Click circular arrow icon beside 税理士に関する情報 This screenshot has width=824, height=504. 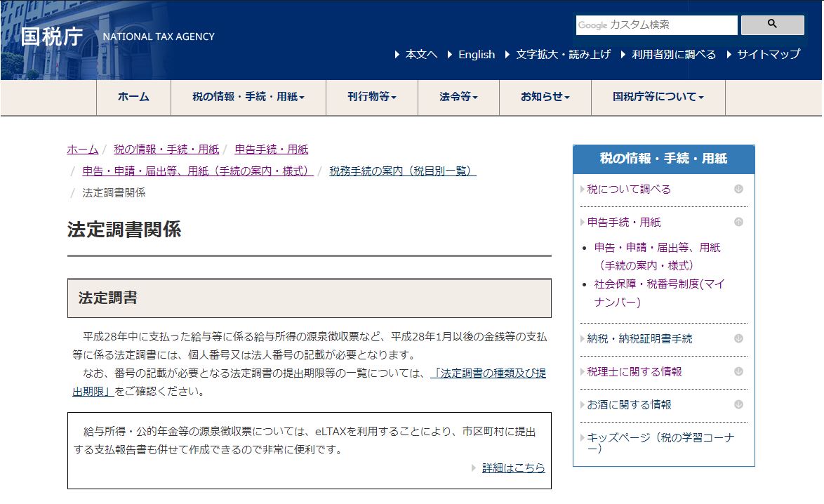pyautogui.click(x=738, y=371)
